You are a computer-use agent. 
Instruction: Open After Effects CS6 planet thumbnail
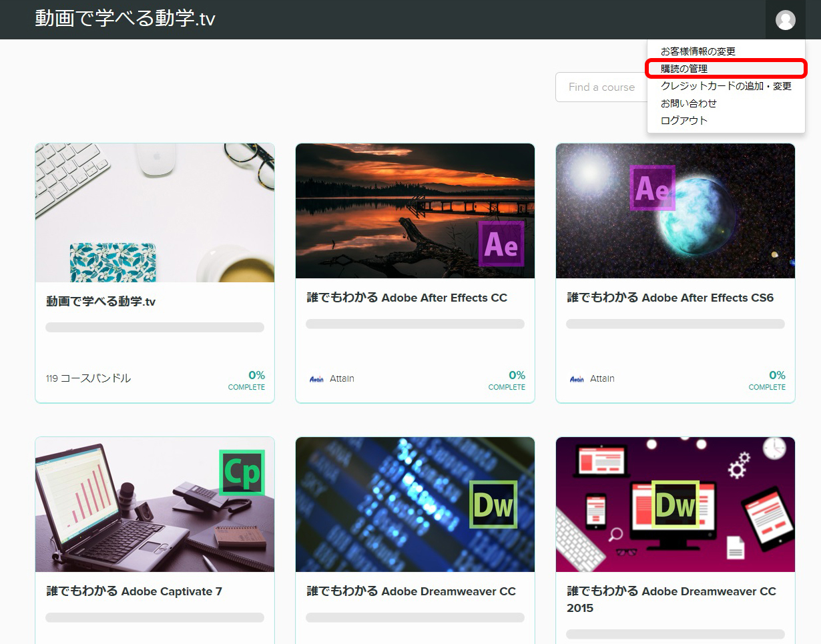(x=675, y=211)
